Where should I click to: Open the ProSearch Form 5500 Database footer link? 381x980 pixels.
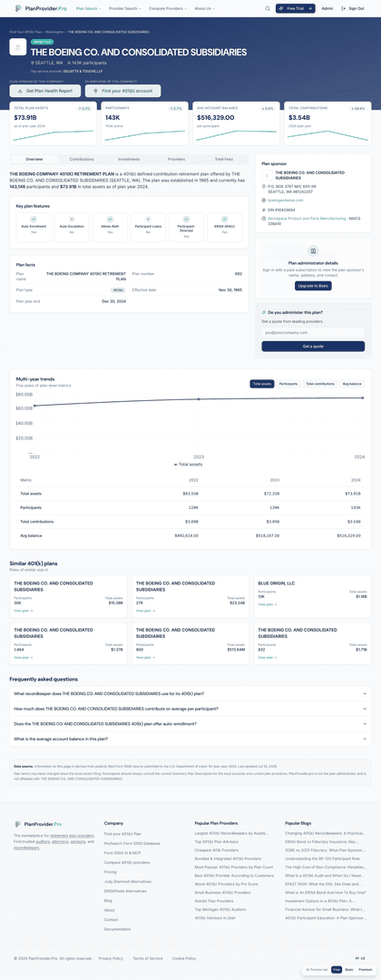[132, 844]
